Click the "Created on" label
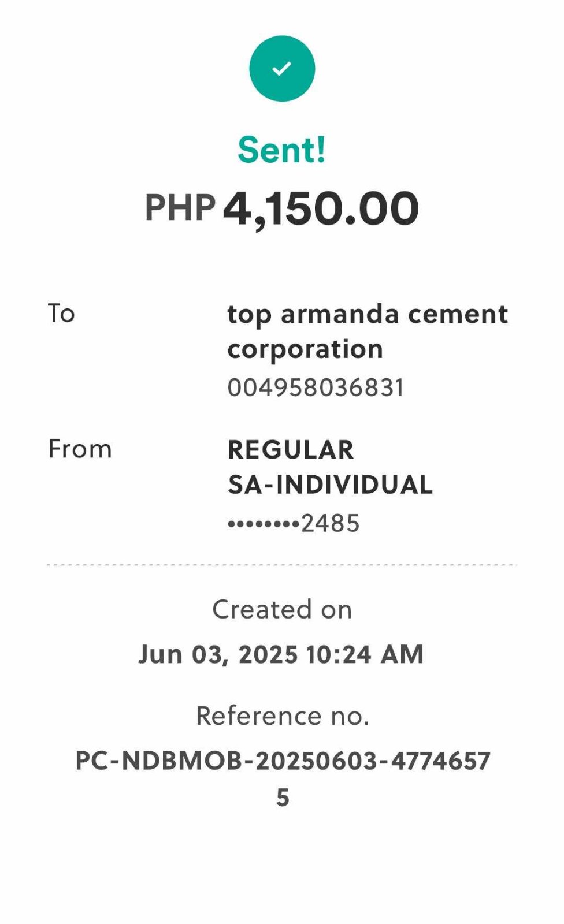This screenshot has width=564, height=924. click(x=282, y=610)
